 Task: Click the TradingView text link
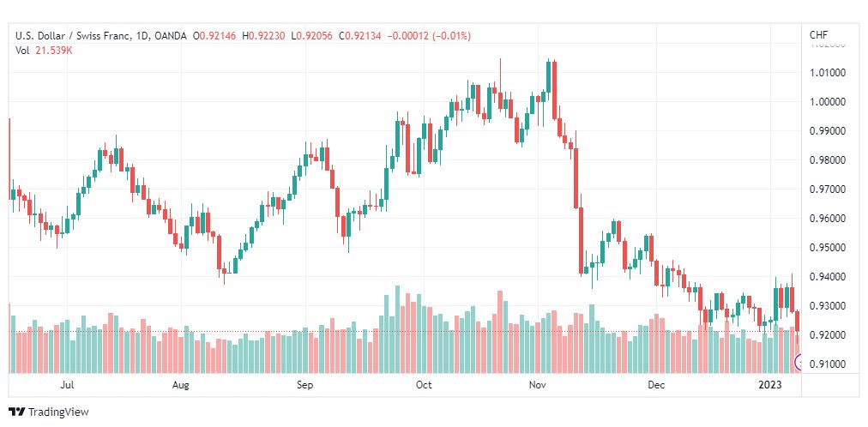(x=58, y=412)
